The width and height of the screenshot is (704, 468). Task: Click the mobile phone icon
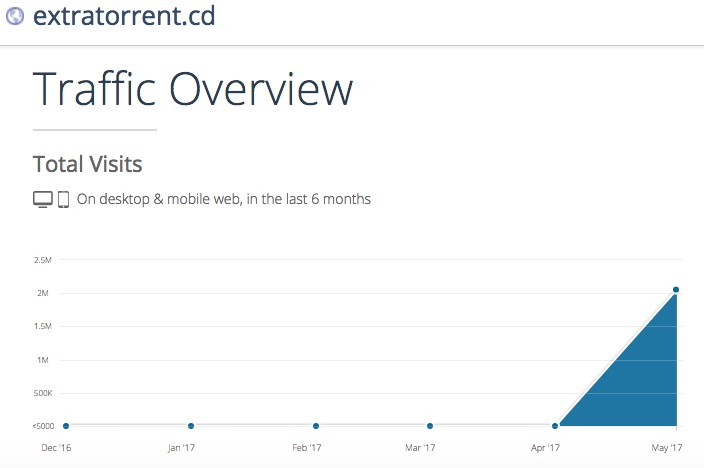click(x=63, y=199)
